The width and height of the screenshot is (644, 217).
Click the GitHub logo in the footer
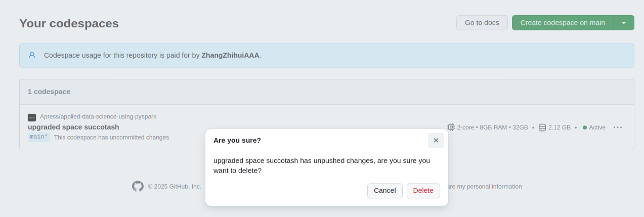click(138, 186)
